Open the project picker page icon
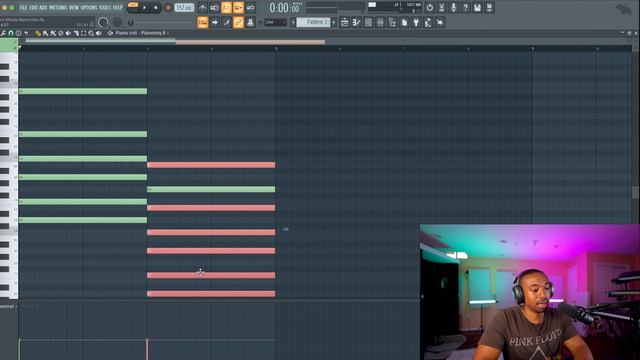The image size is (640, 360). pos(404,22)
